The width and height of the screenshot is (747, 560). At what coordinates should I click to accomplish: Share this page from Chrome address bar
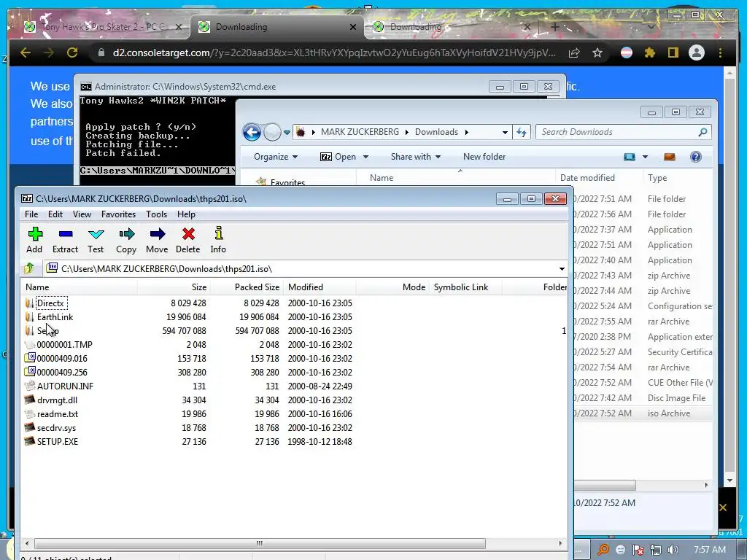pyautogui.click(x=574, y=52)
